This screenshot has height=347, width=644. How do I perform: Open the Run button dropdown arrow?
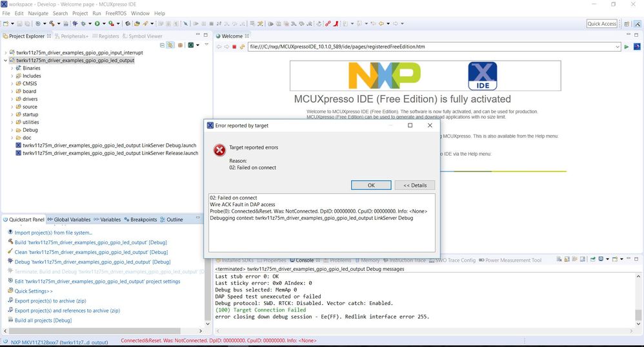click(104, 23)
